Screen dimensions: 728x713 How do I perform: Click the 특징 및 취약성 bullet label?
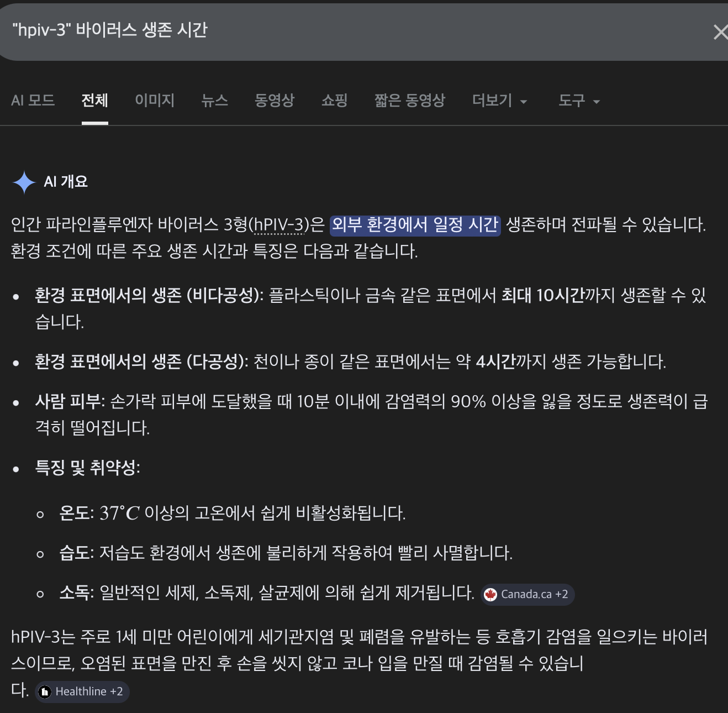pyautogui.click(x=87, y=468)
